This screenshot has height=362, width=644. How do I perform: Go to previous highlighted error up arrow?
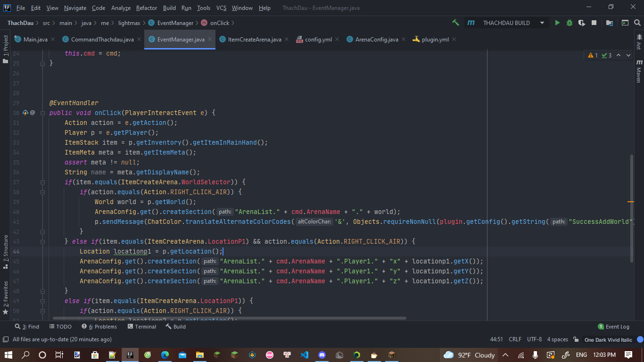pyautogui.click(x=619, y=56)
